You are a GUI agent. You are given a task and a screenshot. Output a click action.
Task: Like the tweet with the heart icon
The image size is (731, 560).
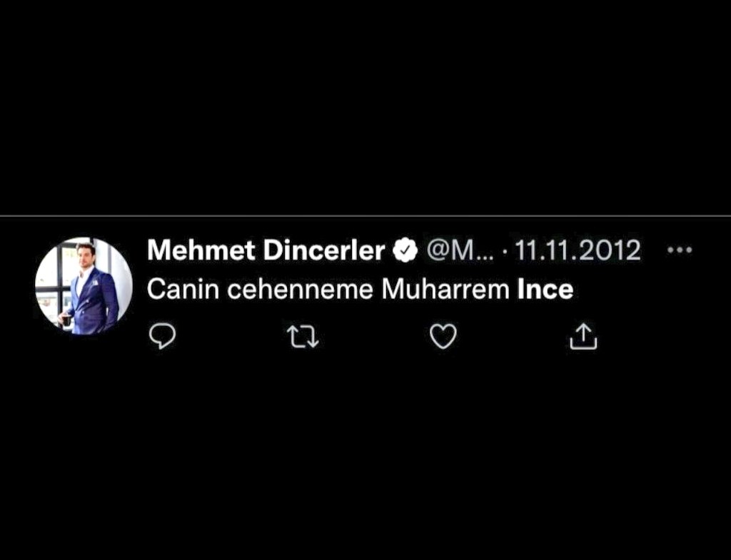click(x=443, y=337)
